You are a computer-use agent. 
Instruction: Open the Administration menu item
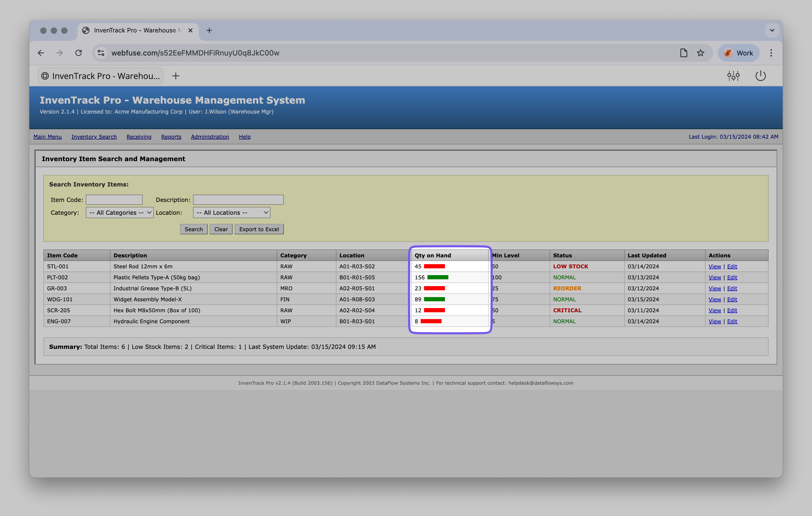(210, 137)
